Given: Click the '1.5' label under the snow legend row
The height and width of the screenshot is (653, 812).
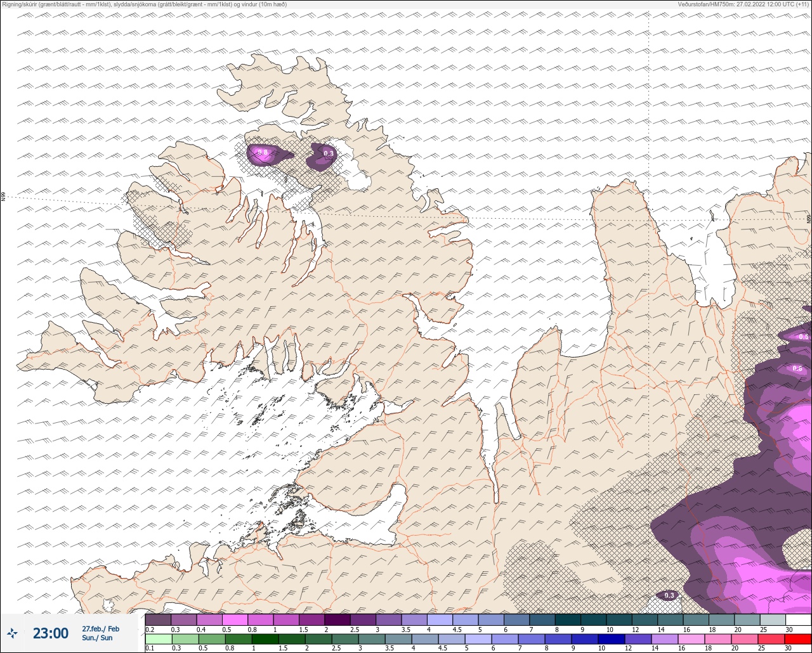Looking at the screenshot, I should coord(304,630).
